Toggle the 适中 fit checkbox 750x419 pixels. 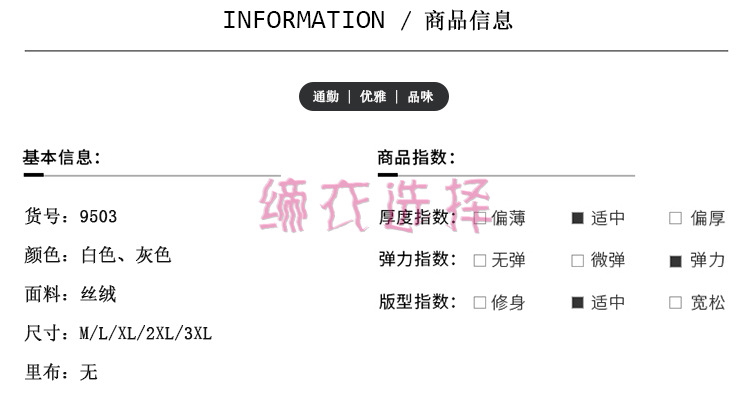(577, 302)
